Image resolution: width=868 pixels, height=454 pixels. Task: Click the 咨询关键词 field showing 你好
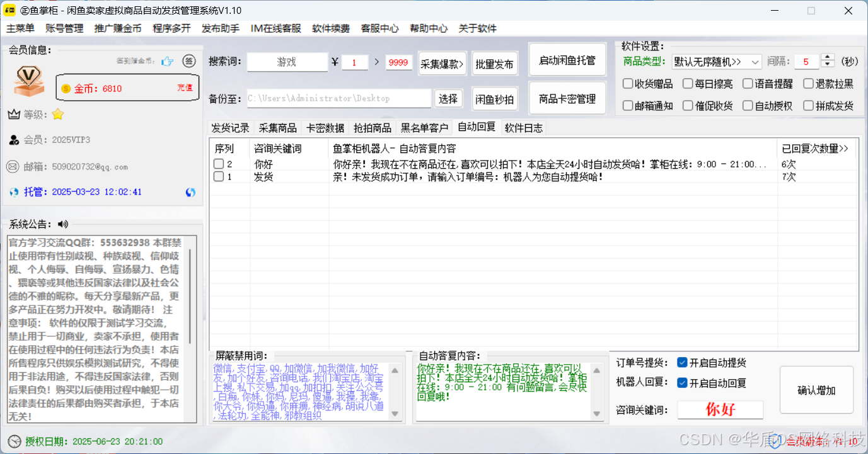click(x=720, y=409)
